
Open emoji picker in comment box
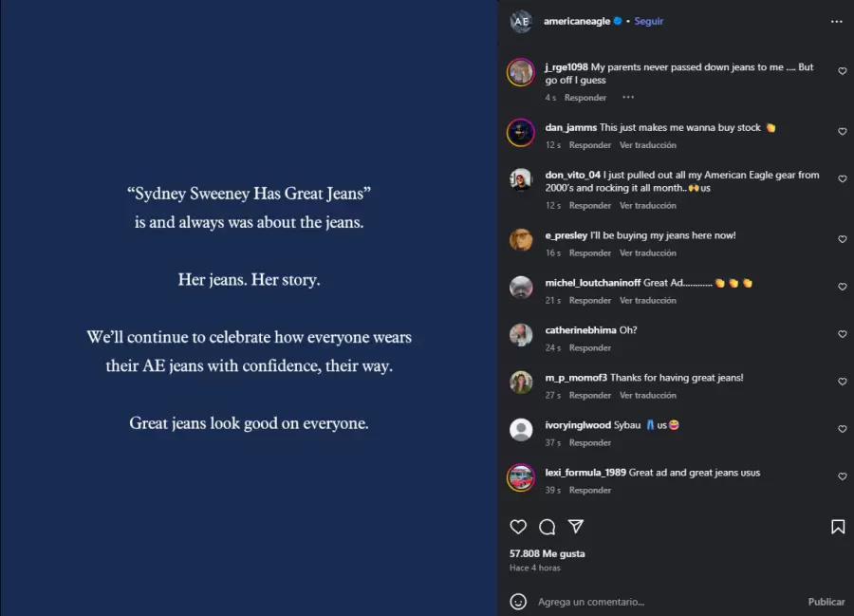coord(518,602)
